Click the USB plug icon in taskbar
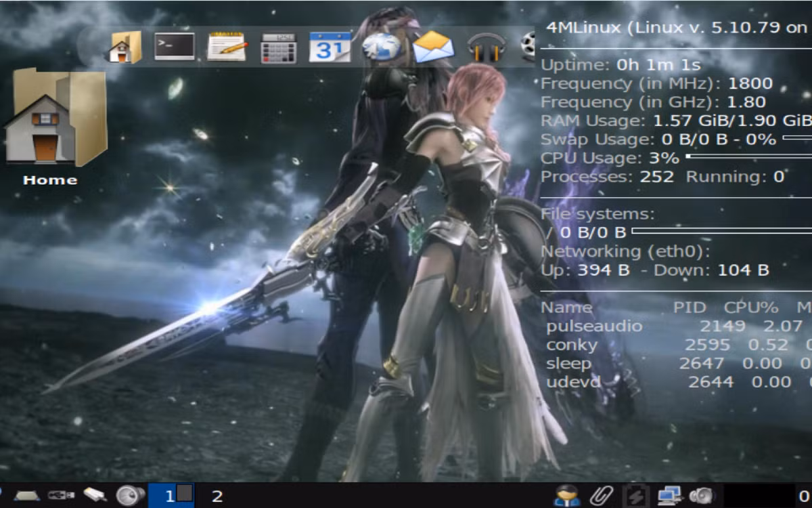812x508 pixels. 61,496
